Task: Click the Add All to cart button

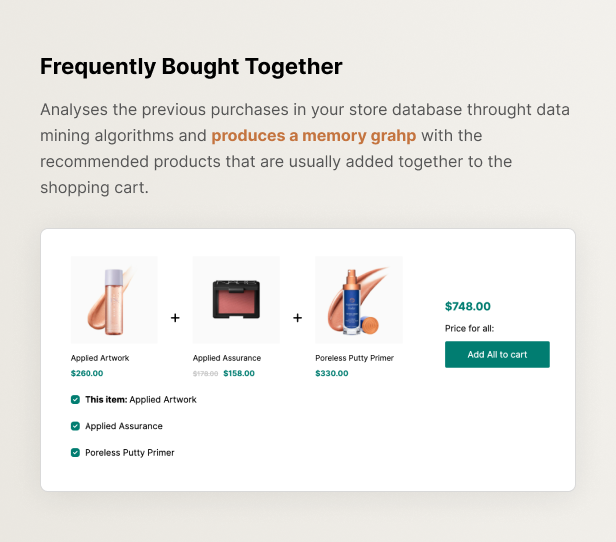Action: 497,354
